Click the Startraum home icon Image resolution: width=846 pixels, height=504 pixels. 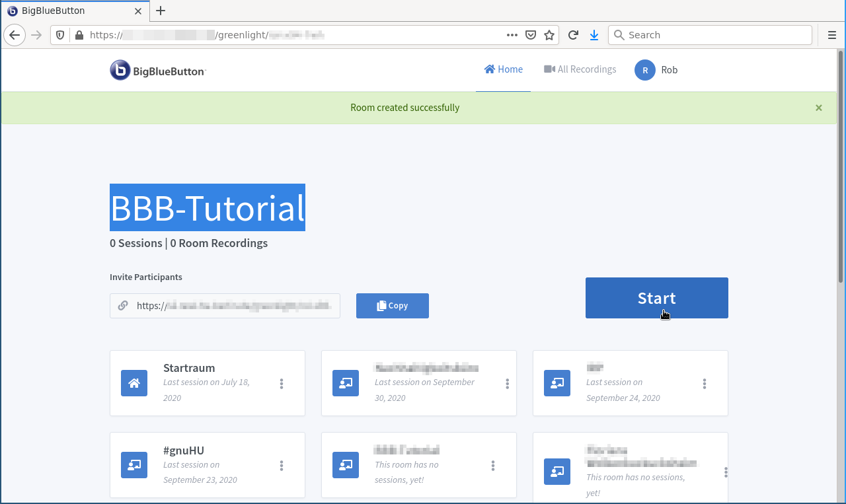pyautogui.click(x=134, y=383)
